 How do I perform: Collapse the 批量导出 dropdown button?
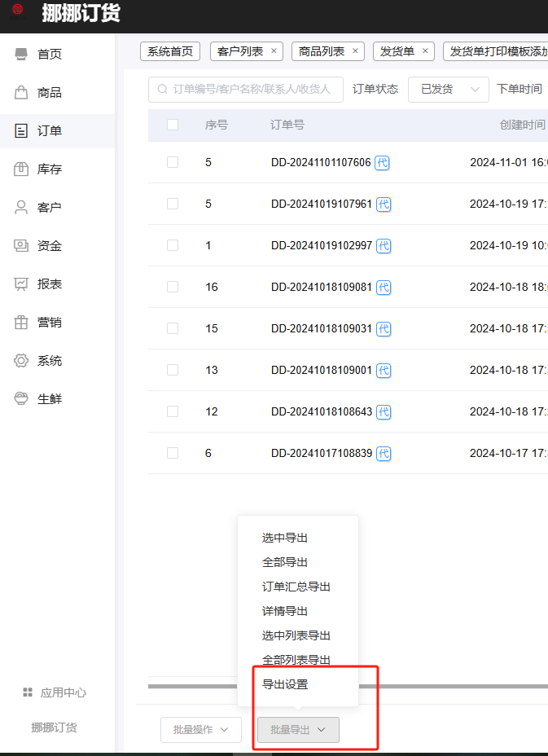pyautogui.click(x=298, y=730)
